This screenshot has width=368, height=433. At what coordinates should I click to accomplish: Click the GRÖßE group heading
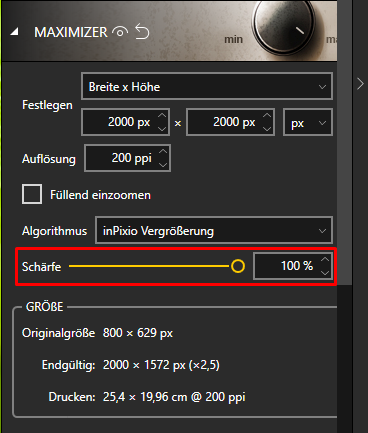(45, 307)
